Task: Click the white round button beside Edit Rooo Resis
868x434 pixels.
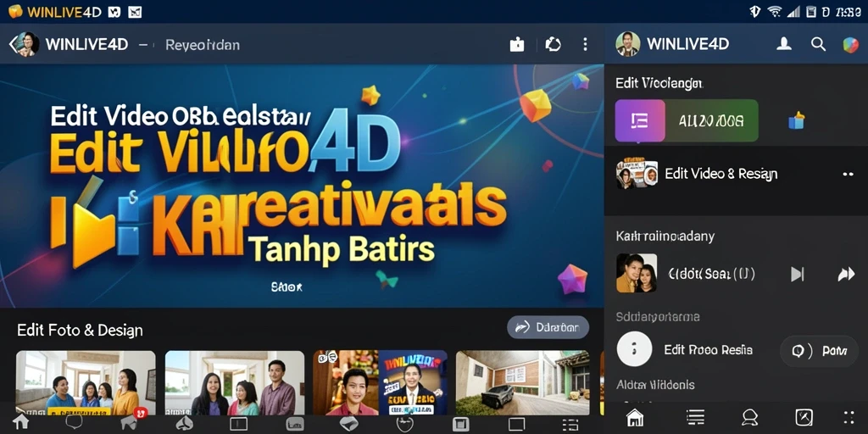Action: [x=634, y=349]
